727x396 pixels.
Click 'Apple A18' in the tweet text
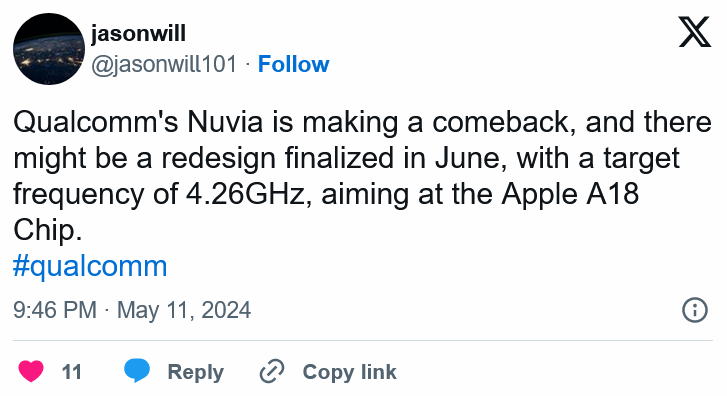(x=571, y=194)
